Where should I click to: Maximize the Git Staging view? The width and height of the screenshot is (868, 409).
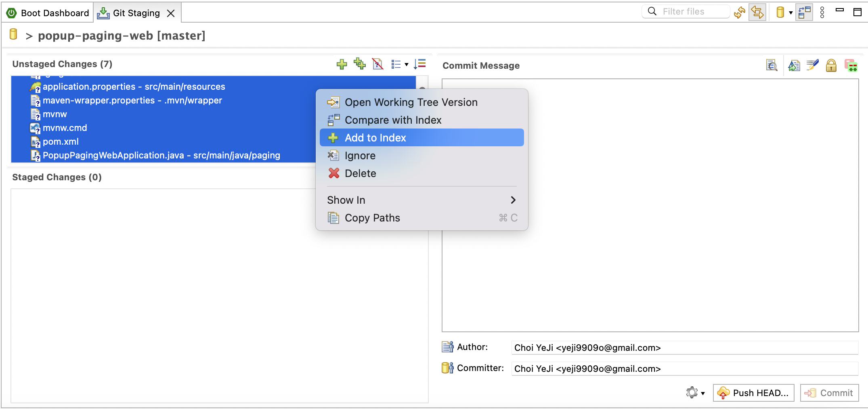click(858, 12)
